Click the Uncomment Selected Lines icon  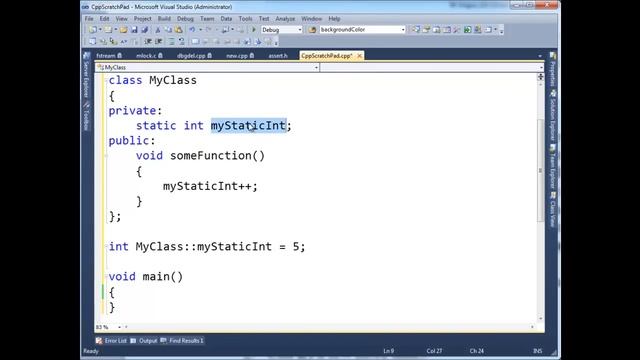point(181,41)
